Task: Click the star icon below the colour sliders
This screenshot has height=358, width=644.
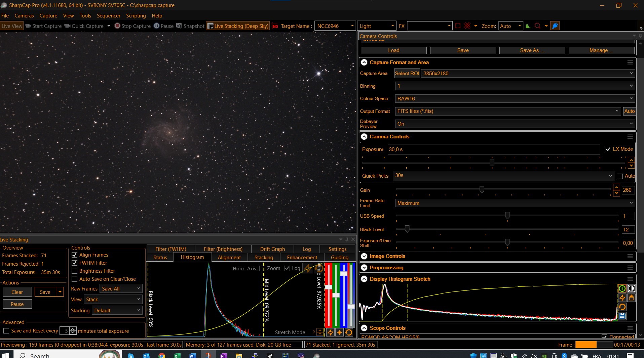Action: (340, 332)
